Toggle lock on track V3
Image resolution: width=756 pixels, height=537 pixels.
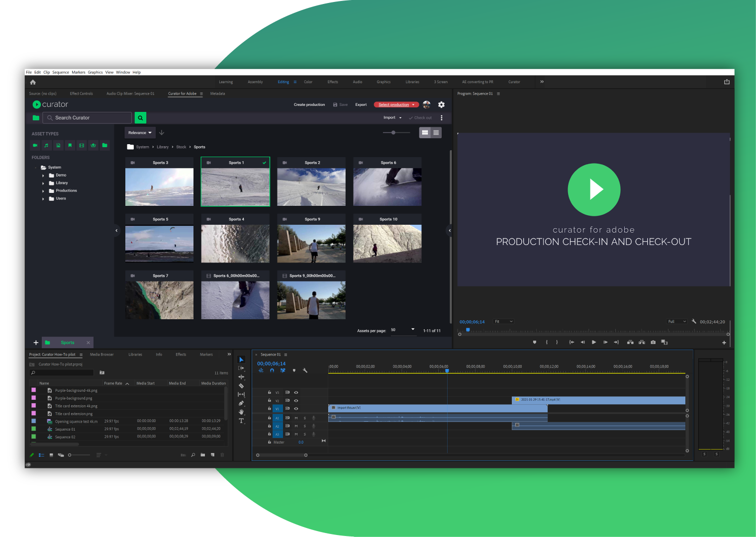tap(270, 392)
